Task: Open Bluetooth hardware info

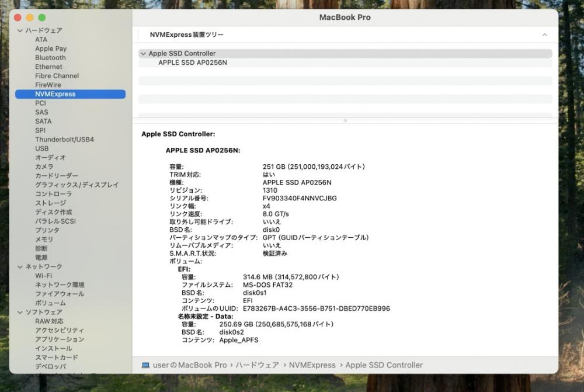Action: (50, 58)
